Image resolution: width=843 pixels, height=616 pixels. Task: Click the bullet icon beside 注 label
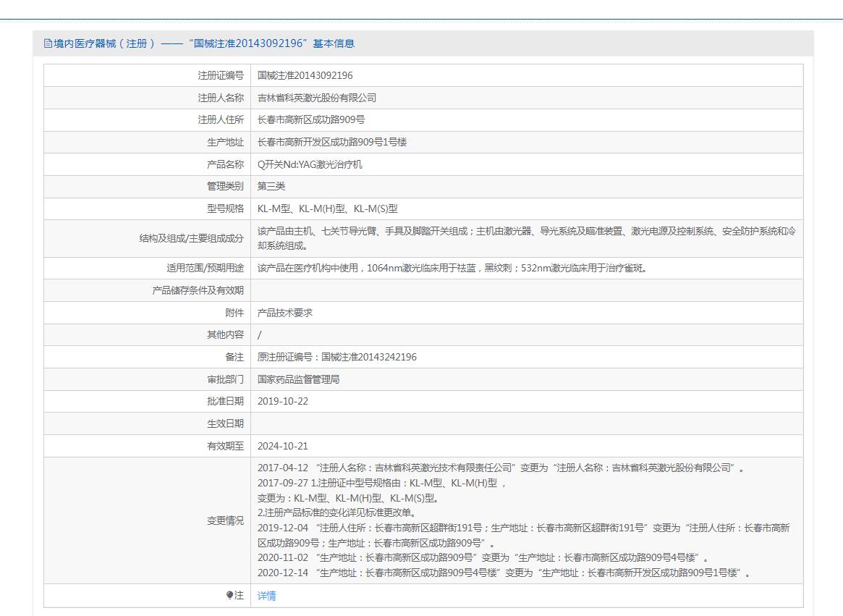(229, 595)
